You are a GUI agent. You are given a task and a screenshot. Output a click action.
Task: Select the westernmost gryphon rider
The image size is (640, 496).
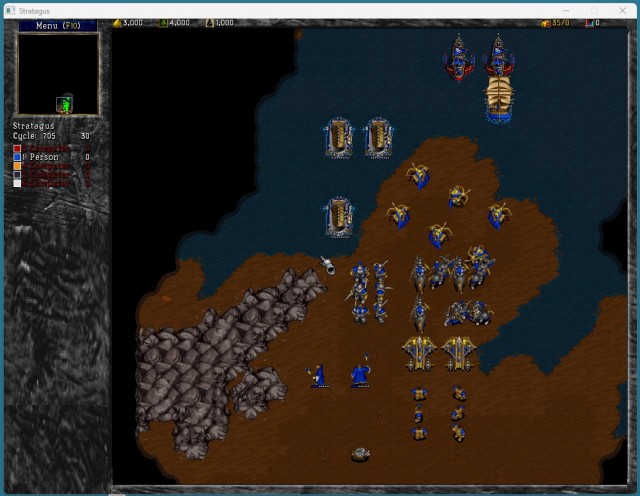click(x=398, y=215)
